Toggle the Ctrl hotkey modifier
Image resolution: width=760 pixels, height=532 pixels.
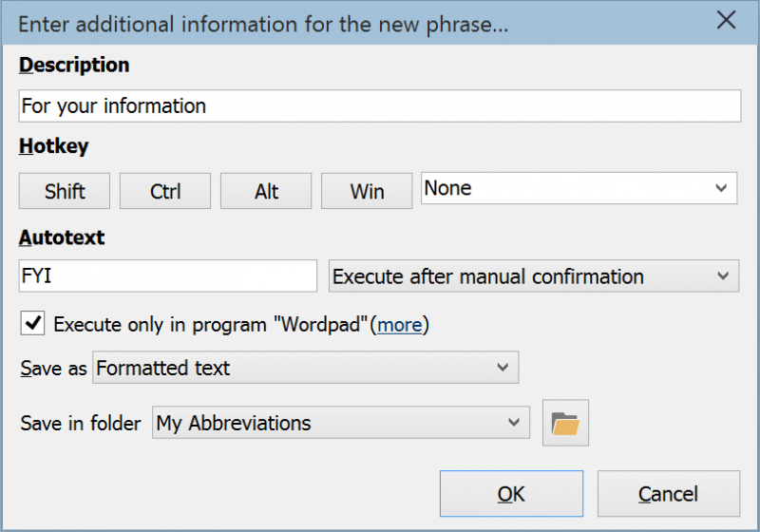[x=165, y=191]
